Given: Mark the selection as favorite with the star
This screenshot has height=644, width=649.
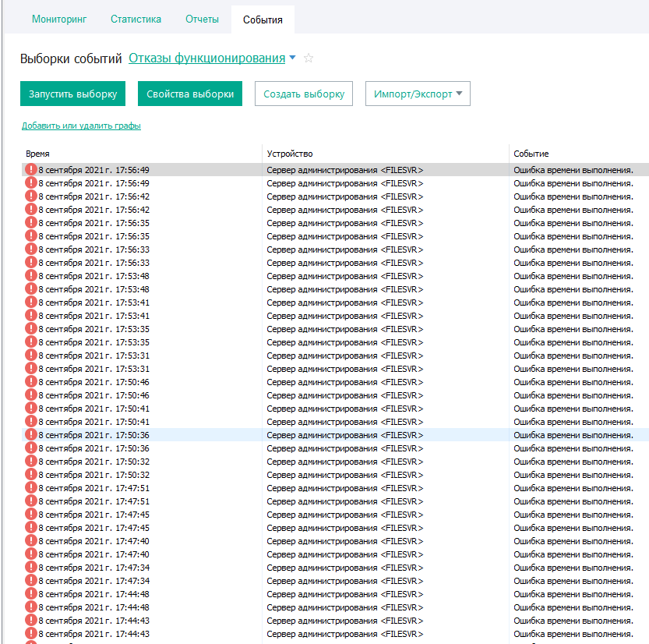Looking at the screenshot, I should click(x=309, y=58).
